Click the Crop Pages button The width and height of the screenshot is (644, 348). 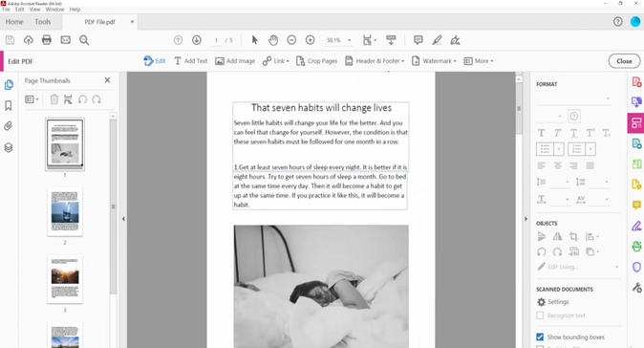[x=316, y=61]
